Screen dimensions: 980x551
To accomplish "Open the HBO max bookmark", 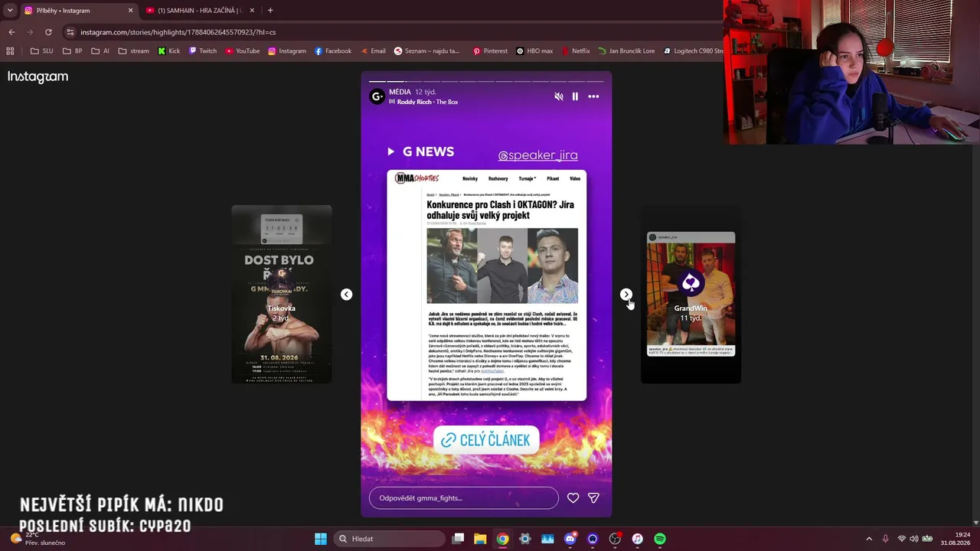I will click(534, 51).
